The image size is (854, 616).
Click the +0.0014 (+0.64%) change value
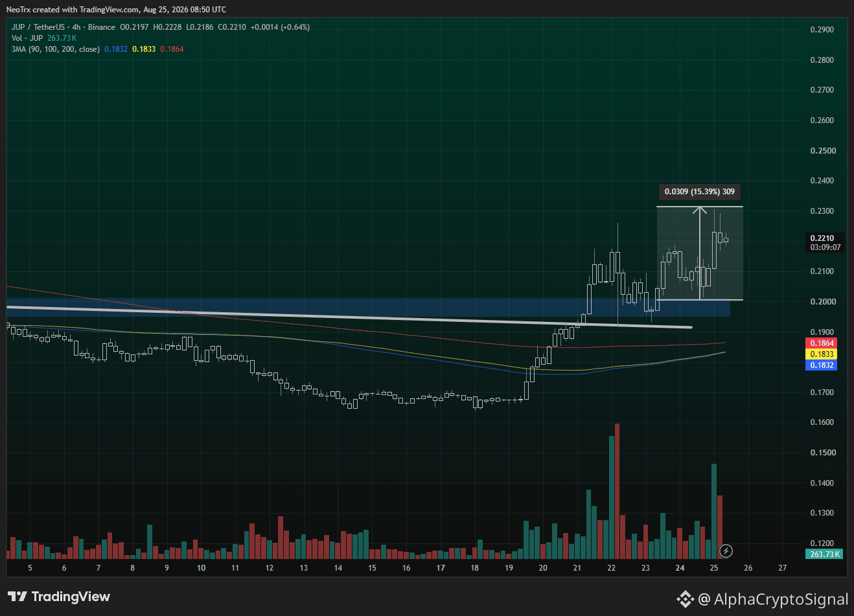(281, 27)
